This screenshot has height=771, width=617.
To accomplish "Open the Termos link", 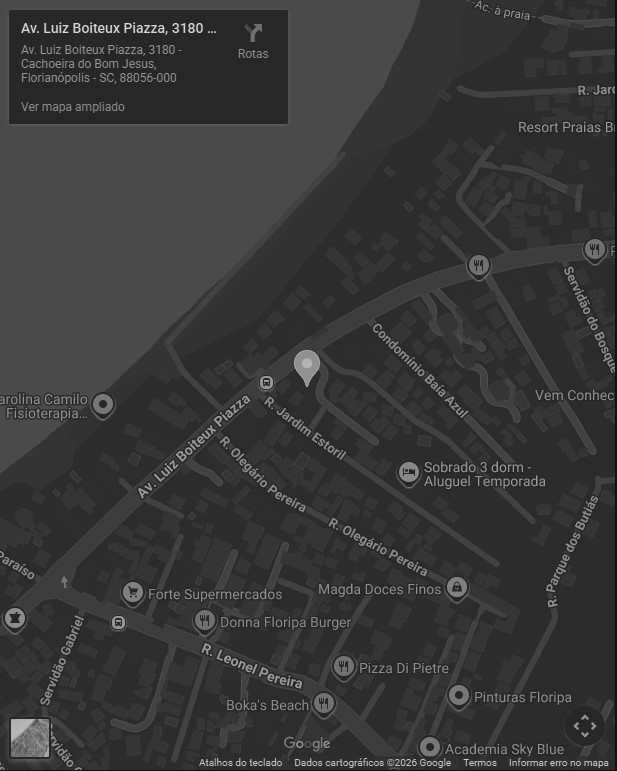I will click(480, 763).
